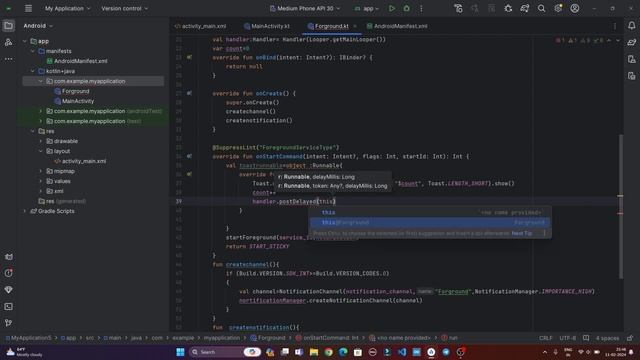Image resolution: width=640 pixels, height=360 pixels.
Task: Click the override gutter icon beside onStartCommand
Action: tap(189, 156)
